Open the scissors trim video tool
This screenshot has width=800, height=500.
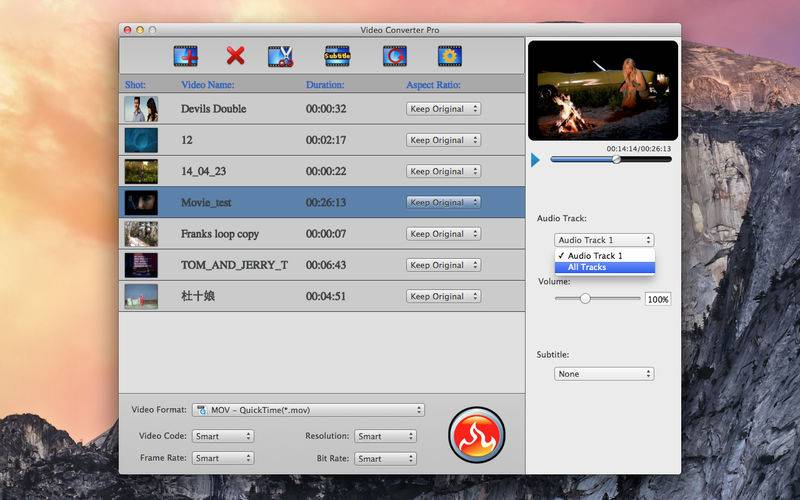point(280,56)
